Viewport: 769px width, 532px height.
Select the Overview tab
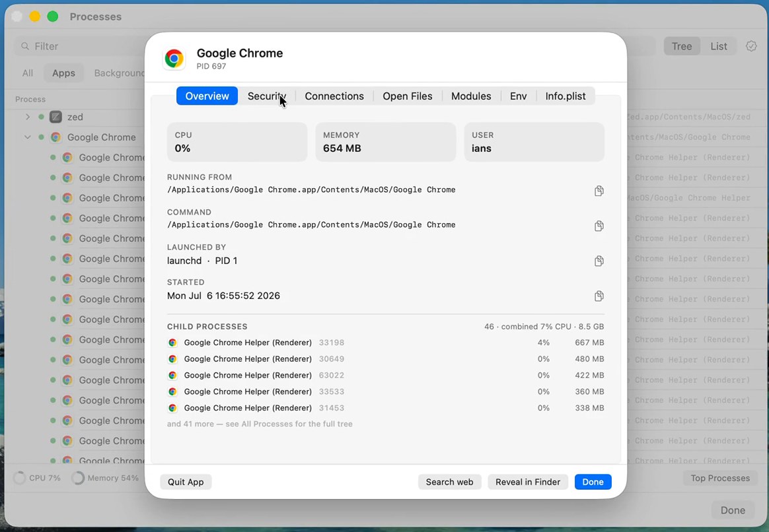pos(207,96)
